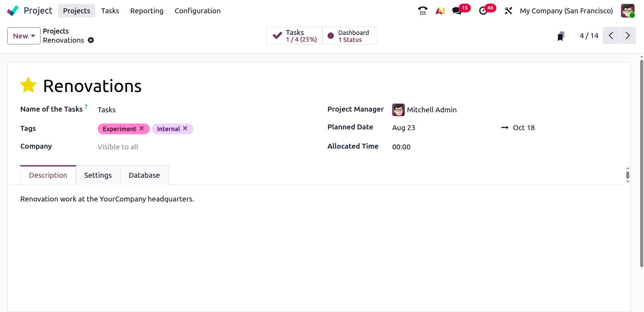Screen dimensions: 644x312
Task: Open the My Company (San Francisco) switcher
Action: point(566,11)
